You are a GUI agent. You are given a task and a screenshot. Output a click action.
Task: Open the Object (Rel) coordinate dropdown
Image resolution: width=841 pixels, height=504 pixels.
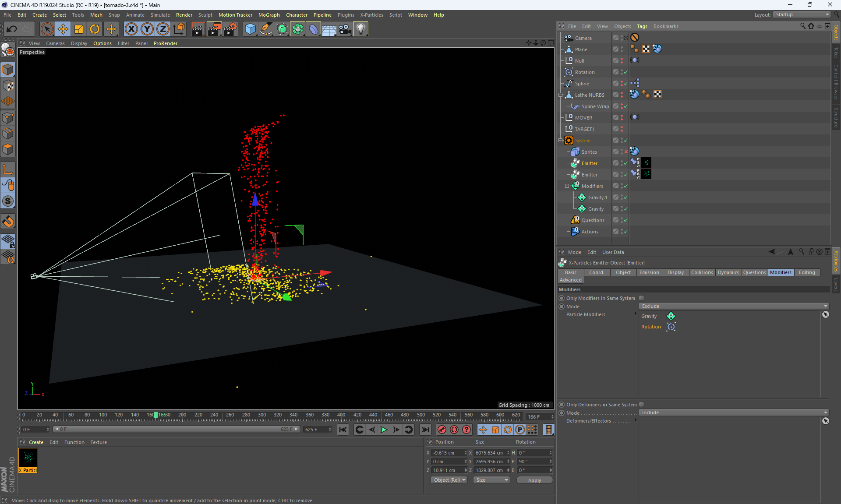(449, 480)
